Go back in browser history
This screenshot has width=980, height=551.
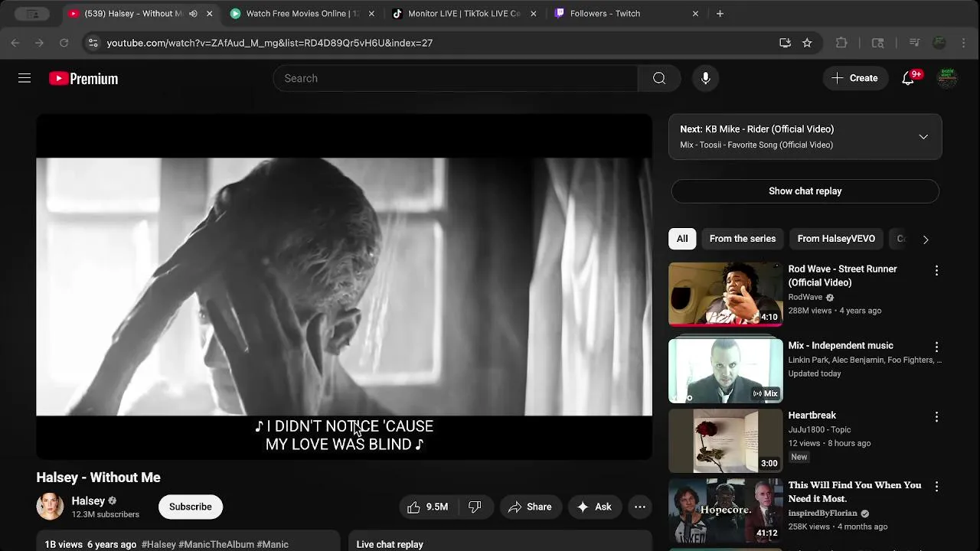15,43
